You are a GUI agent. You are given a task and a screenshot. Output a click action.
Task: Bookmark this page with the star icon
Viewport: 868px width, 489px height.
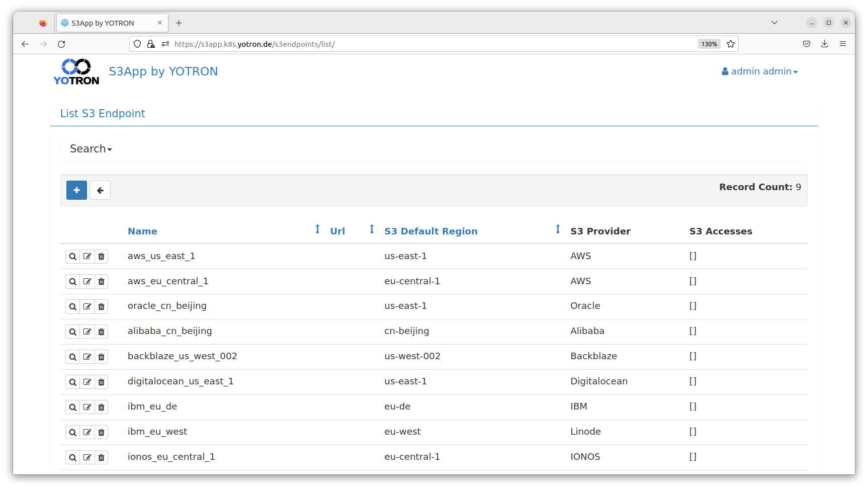(x=731, y=44)
